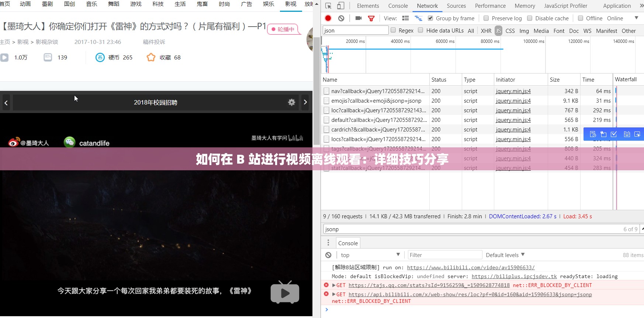644x318 pixels.
Task: Switch to the Sources tab
Action: [x=456, y=6]
